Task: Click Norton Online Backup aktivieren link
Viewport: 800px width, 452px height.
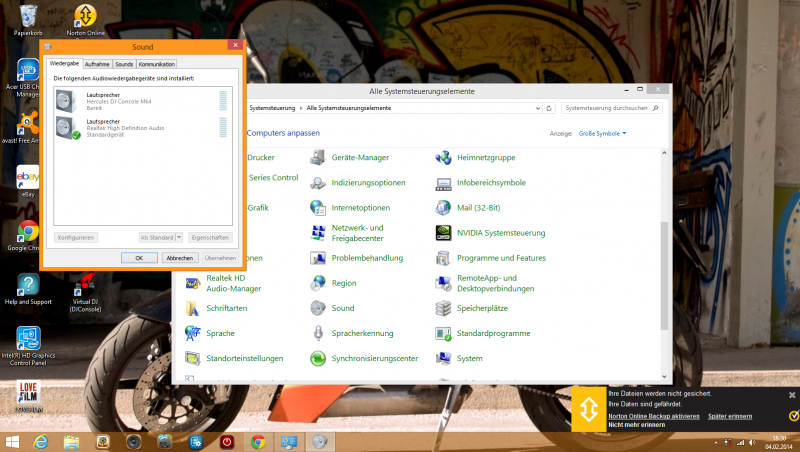Action: [x=653, y=415]
